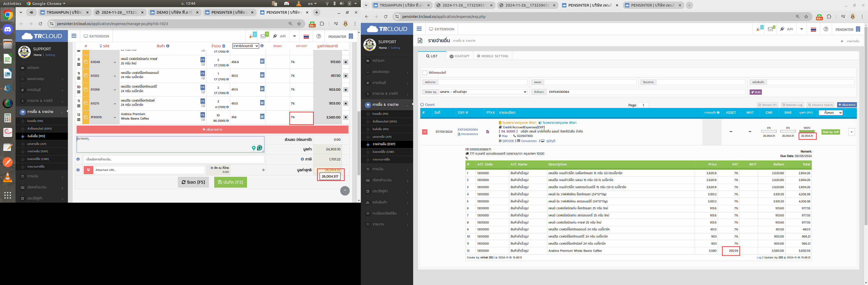Tick the ใช้ตัวกรองวันที่ checkbox
868x285 pixels.
click(x=424, y=73)
